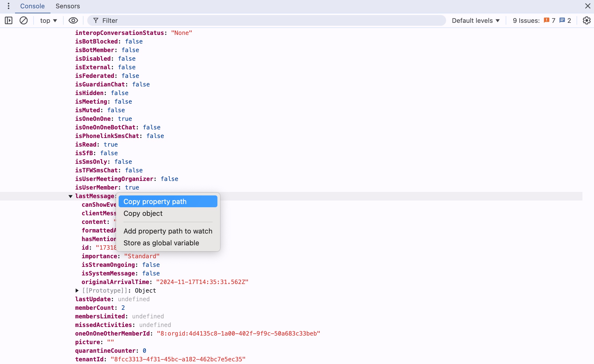Select Store as global variable
The width and height of the screenshot is (594, 364).
pyautogui.click(x=168, y=243)
